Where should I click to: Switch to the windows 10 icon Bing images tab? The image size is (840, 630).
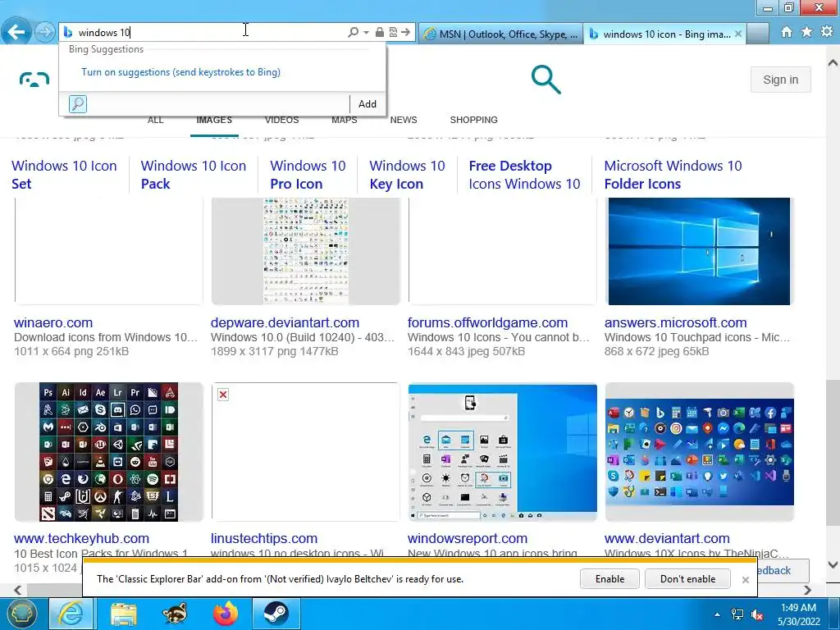click(660, 34)
